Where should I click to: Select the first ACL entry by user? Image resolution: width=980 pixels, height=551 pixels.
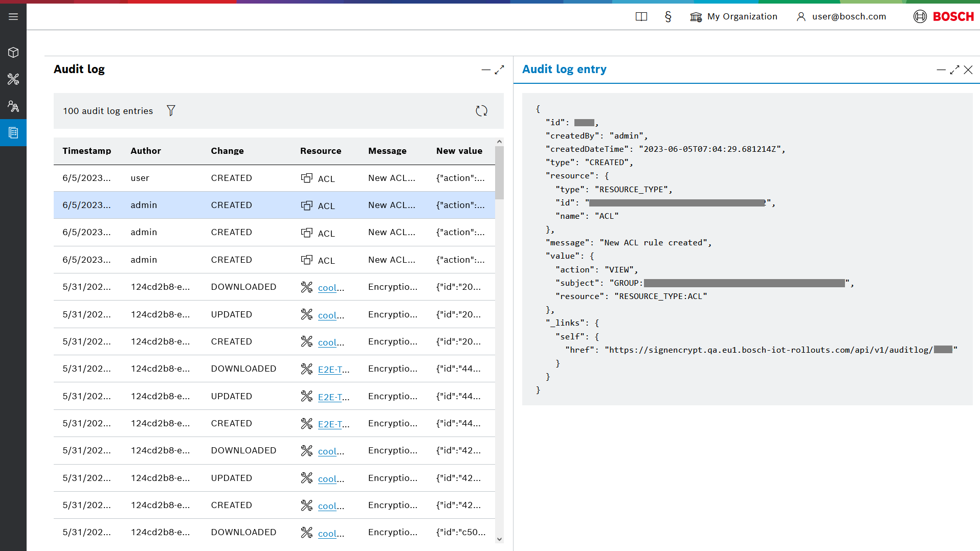[274, 178]
